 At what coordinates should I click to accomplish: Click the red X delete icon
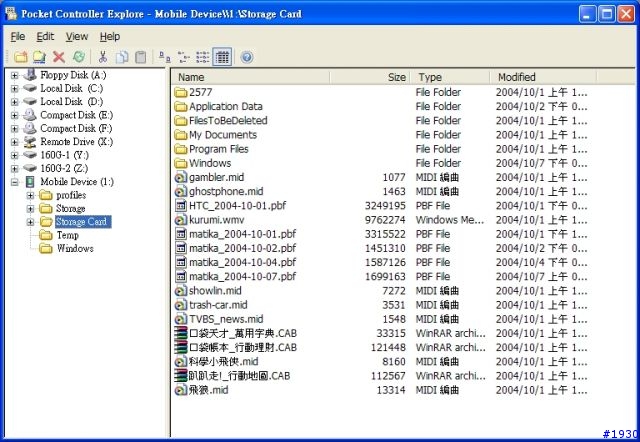pos(59,57)
